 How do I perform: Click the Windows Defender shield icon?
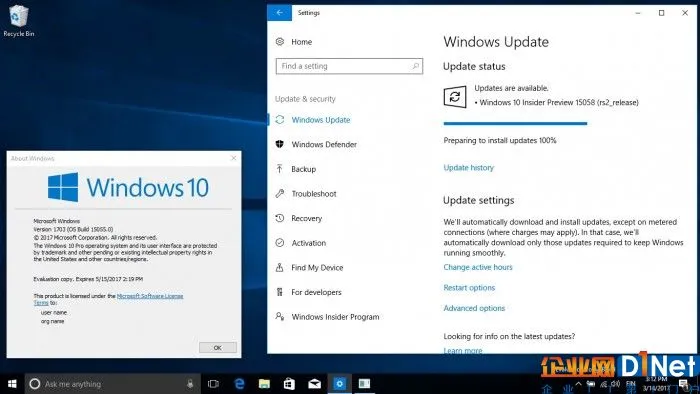(280, 144)
